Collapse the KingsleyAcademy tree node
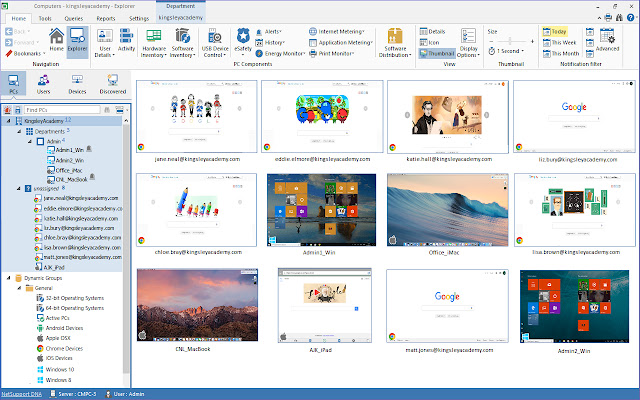This screenshot has height=400, width=640. (x=8, y=121)
